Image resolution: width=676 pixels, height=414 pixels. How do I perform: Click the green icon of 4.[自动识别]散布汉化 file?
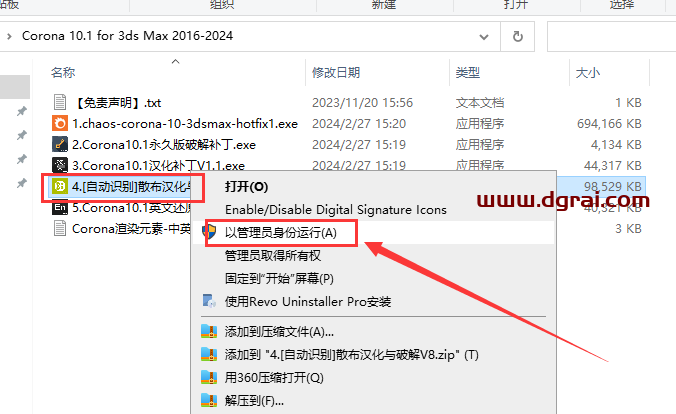60,186
